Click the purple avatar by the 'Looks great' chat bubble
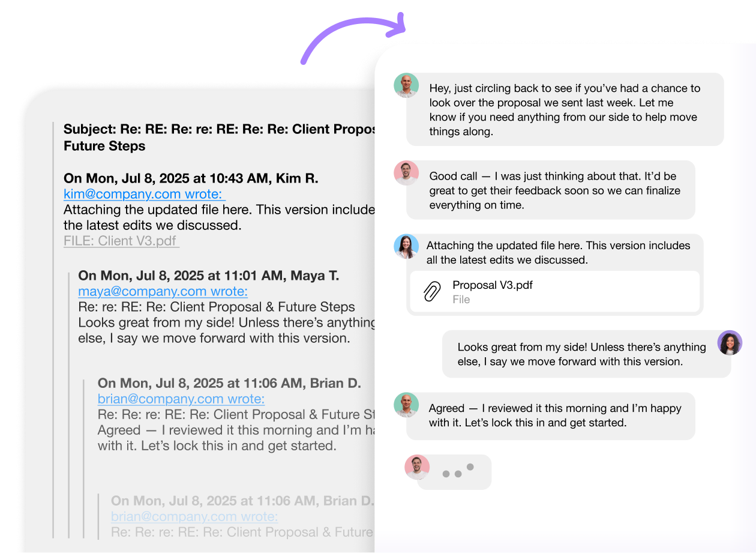 (730, 343)
